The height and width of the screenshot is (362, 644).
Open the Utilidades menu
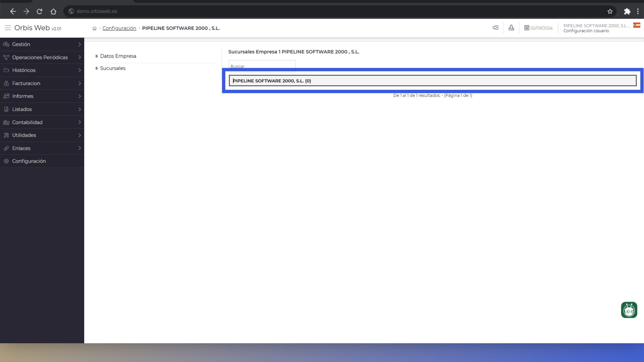coord(42,135)
